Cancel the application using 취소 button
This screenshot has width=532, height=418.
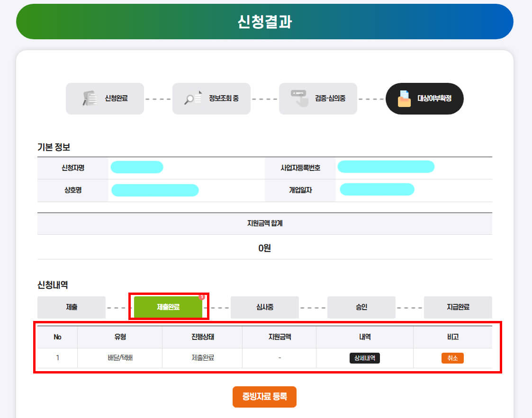pos(452,358)
